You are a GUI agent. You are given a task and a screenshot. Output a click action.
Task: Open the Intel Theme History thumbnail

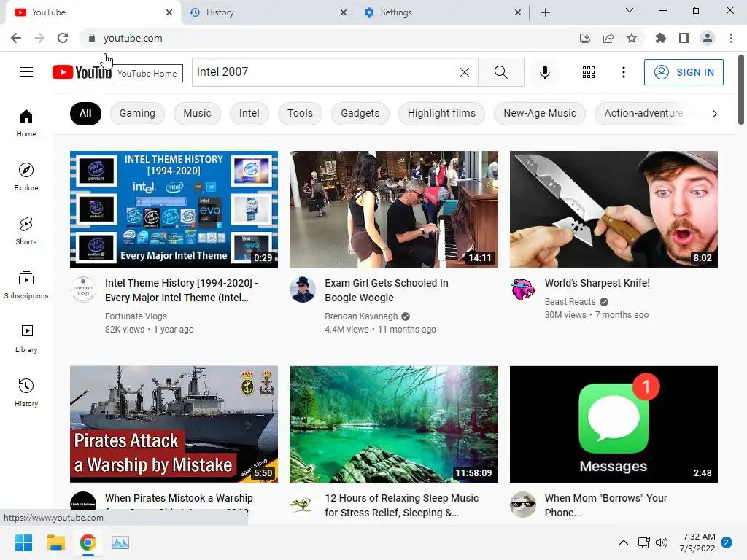click(x=174, y=209)
